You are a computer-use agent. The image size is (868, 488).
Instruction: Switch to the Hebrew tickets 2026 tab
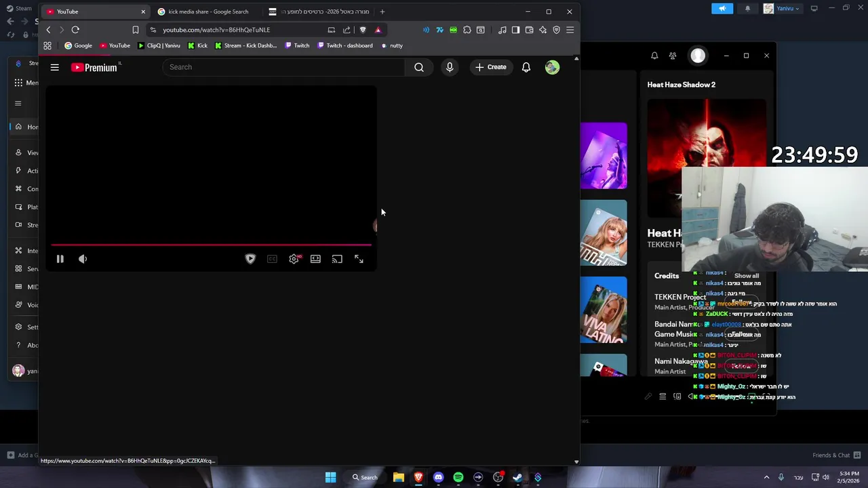319,12
